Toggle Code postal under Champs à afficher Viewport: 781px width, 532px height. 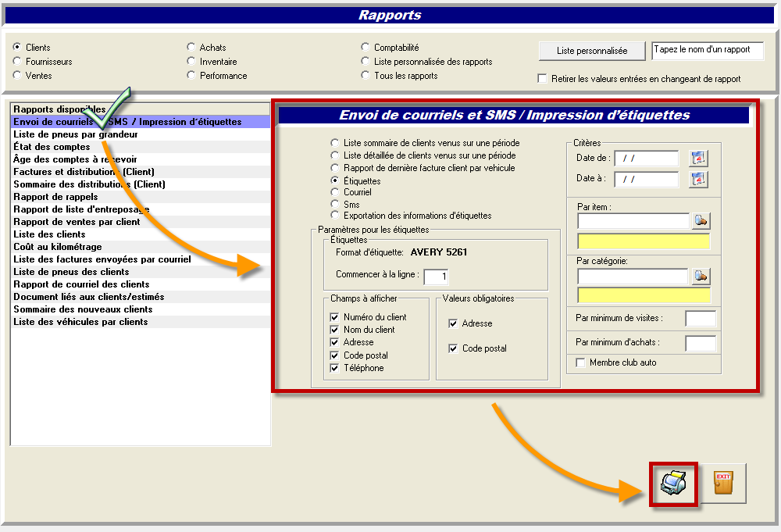pyautogui.click(x=334, y=355)
